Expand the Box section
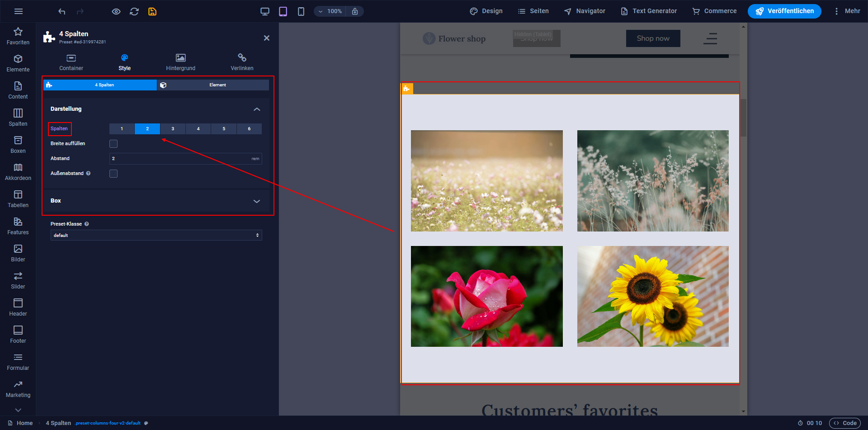868x430 pixels. (257, 201)
